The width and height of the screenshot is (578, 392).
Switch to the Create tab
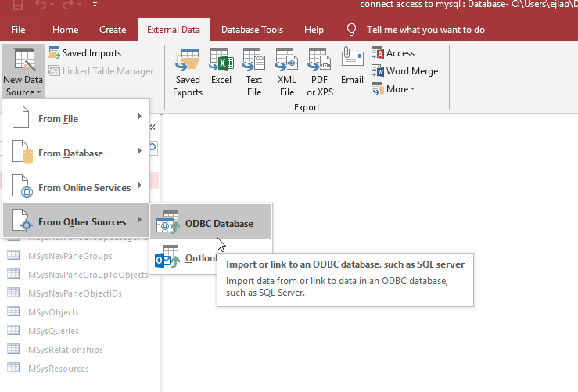point(113,30)
